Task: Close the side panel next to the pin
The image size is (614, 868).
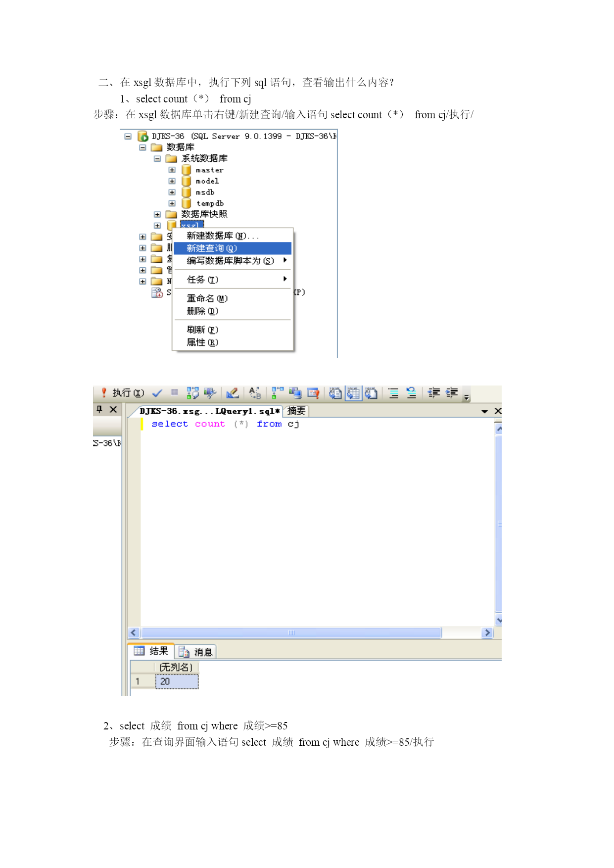Action: [x=113, y=409]
